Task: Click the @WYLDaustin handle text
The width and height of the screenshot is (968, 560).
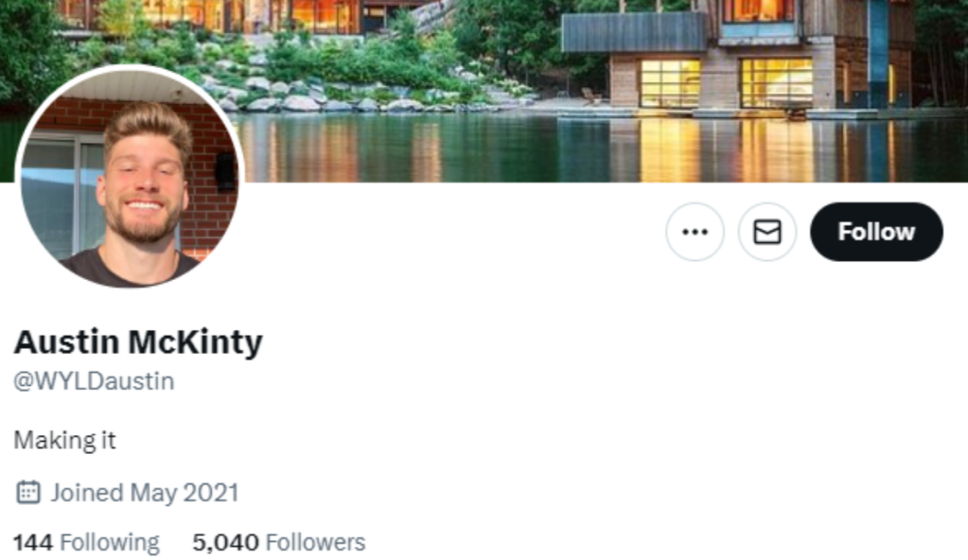Action: [x=94, y=381]
